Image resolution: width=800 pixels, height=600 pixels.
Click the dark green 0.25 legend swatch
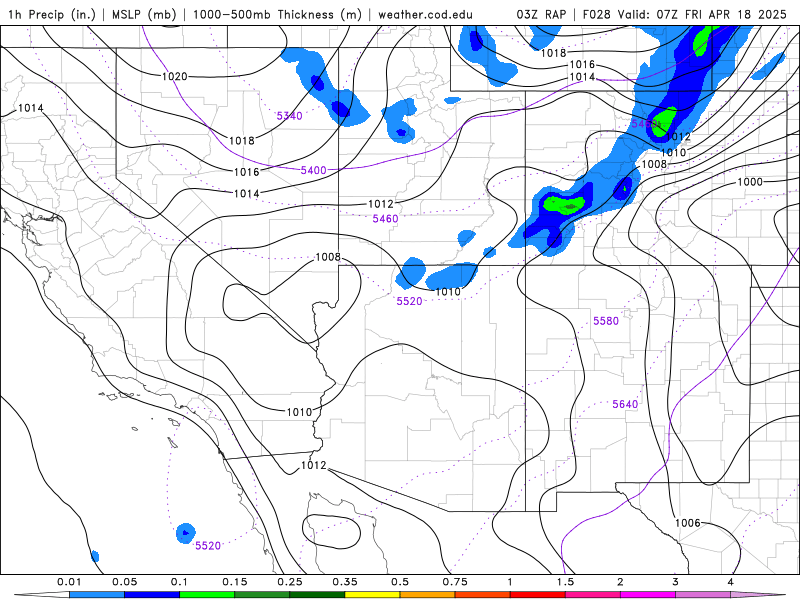tap(317, 595)
